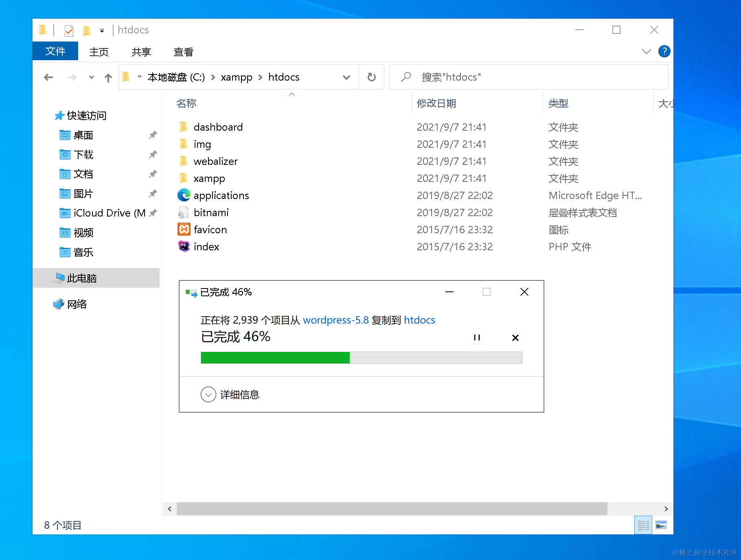Open Help with the blue question mark icon
Image resolution: width=741 pixels, height=560 pixels.
click(664, 51)
